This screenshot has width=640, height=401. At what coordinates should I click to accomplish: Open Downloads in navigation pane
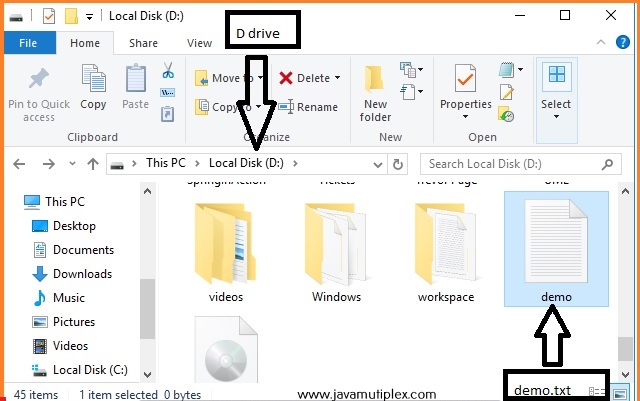pos(72,274)
